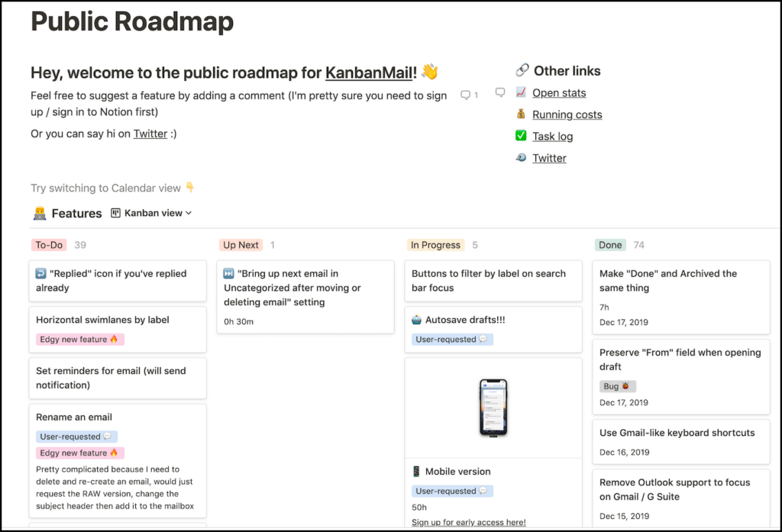
Task: Click the Done count 74
Action: [639, 245]
